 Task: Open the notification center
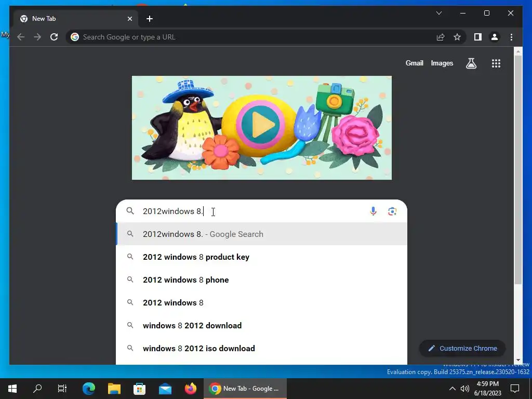pyautogui.click(x=515, y=389)
